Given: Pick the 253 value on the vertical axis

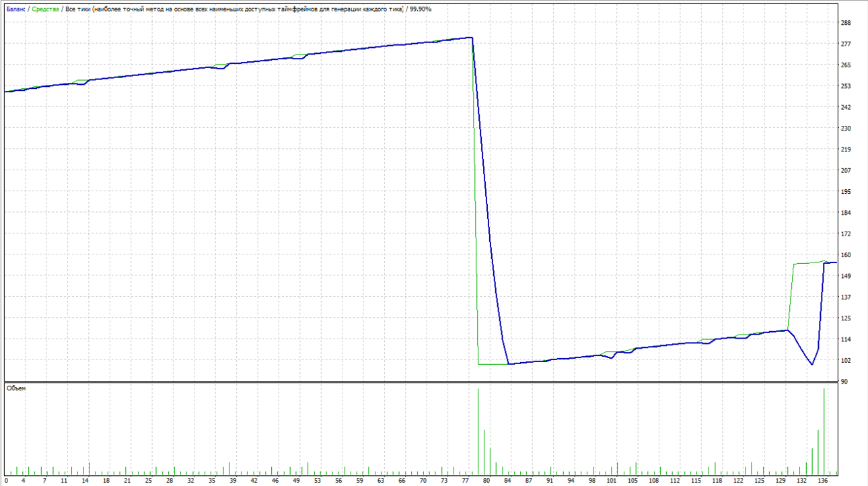Looking at the screenshot, I should (x=846, y=86).
